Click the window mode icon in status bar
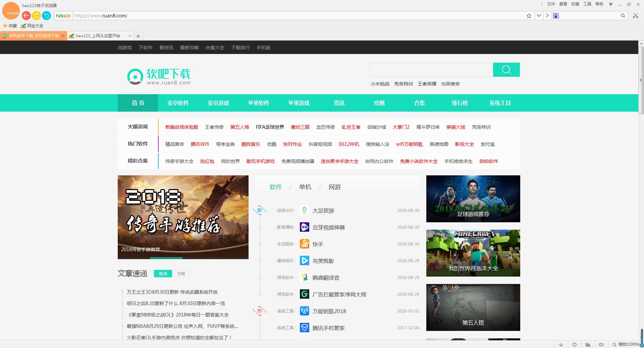This screenshot has width=644, height=348. tap(588, 344)
